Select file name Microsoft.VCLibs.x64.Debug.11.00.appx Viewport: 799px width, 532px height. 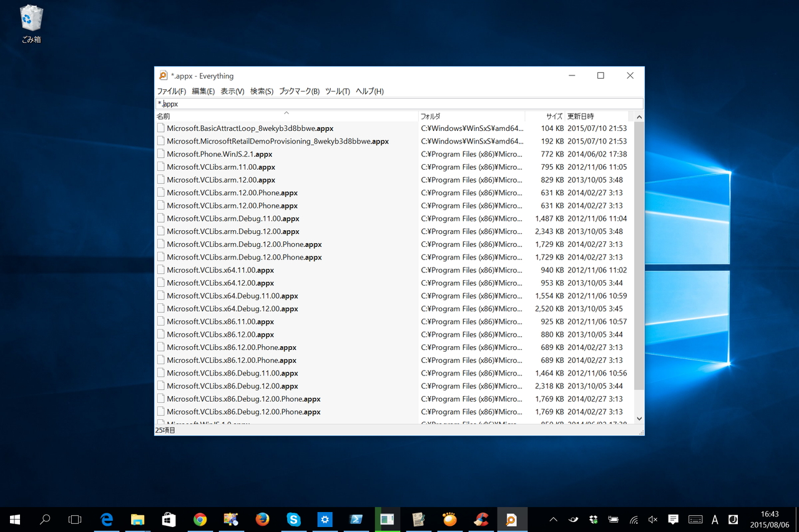232,296
